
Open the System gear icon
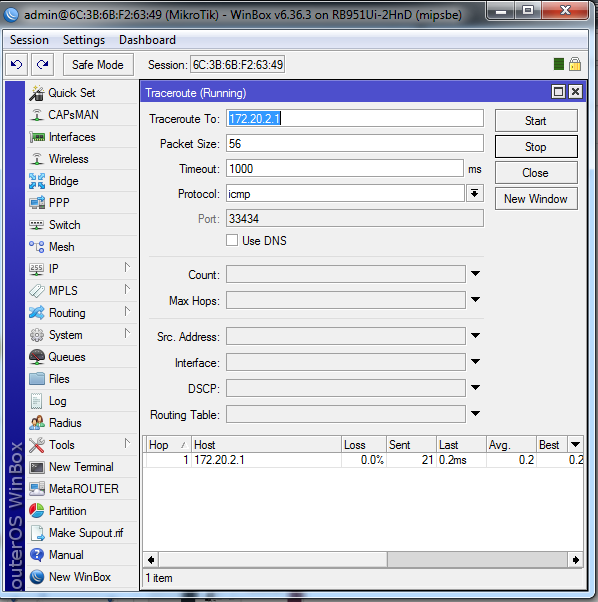pyautogui.click(x=37, y=335)
